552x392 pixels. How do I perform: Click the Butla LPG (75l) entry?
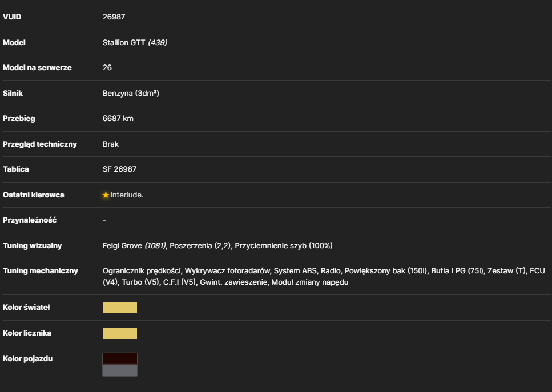(457, 271)
